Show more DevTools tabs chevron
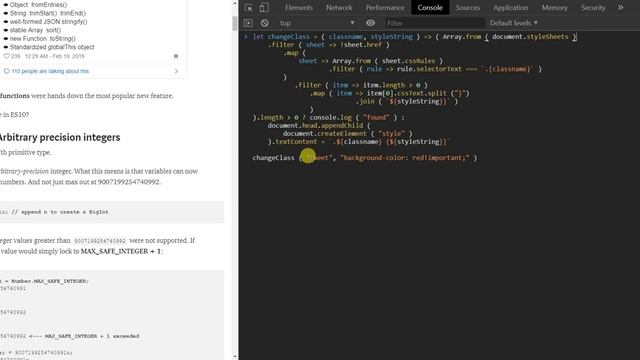640x360 pixels. (x=620, y=7)
